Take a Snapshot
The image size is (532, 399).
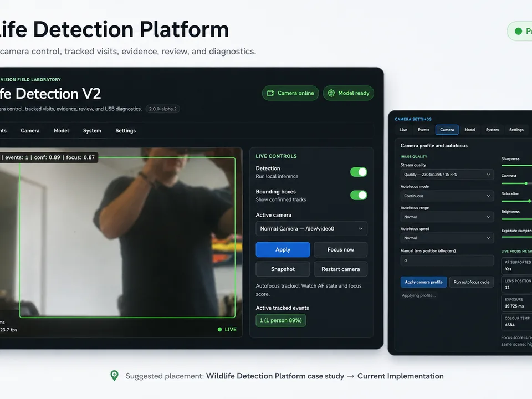(x=283, y=269)
